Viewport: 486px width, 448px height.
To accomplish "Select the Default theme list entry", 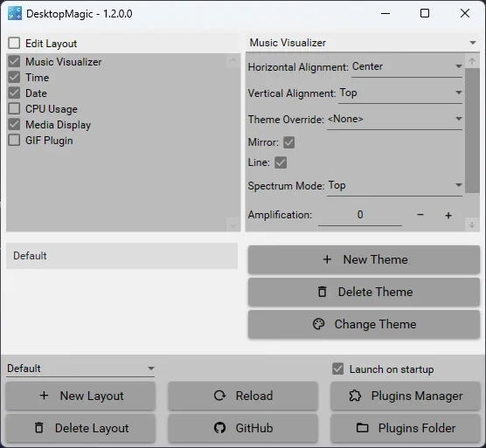I will (121, 256).
